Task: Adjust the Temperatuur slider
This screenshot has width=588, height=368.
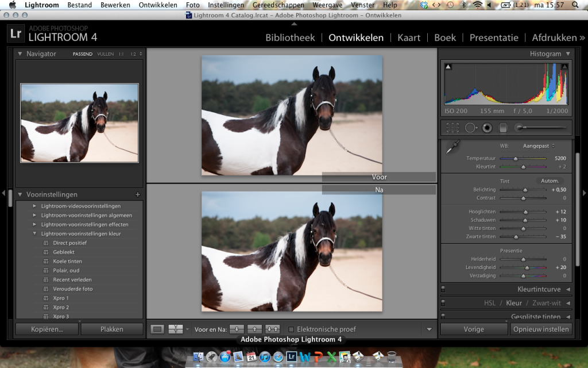Action: pos(516,159)
